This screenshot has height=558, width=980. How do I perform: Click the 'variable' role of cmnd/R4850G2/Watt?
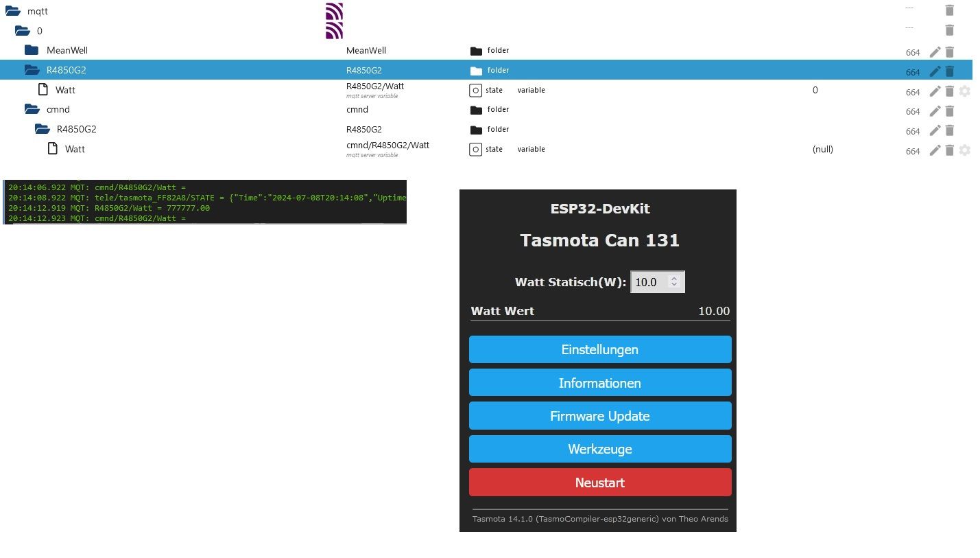pos(531,149)
